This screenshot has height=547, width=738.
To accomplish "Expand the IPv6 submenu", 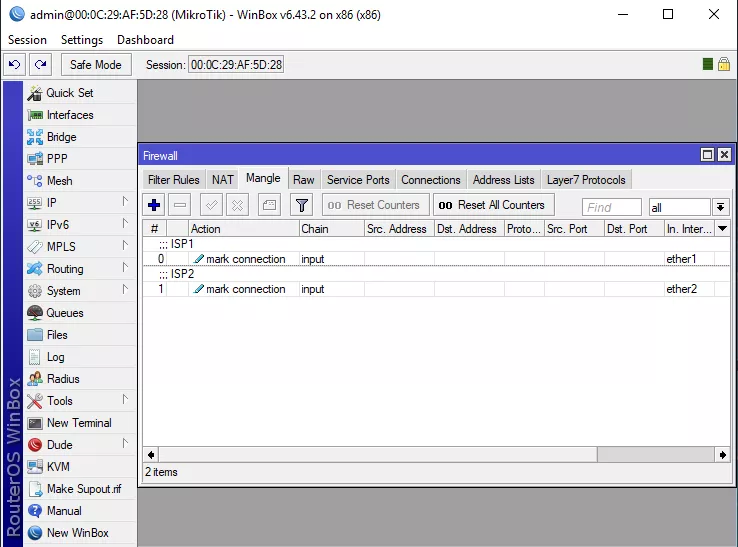I will pyautogui.click(x=125, y=223).
